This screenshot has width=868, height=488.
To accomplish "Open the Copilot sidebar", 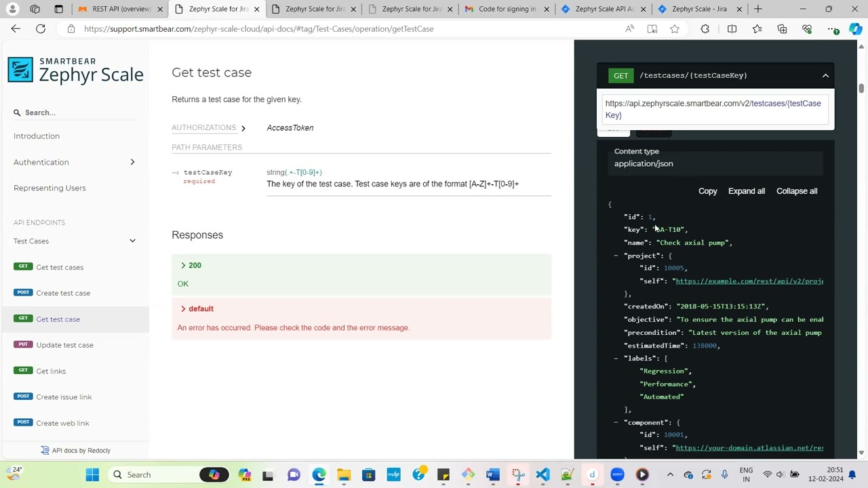I will pyautogui.click(x=856, y=28).
